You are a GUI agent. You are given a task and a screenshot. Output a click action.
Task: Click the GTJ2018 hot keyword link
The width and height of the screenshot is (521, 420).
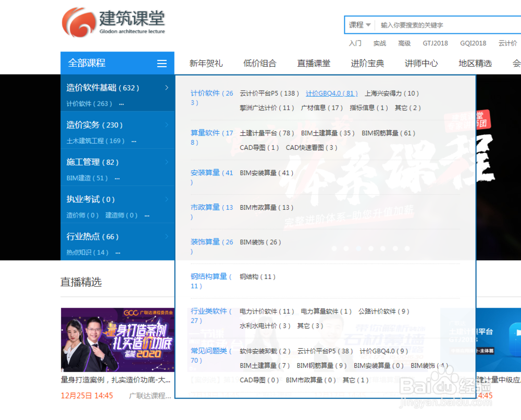pos(435,43)
